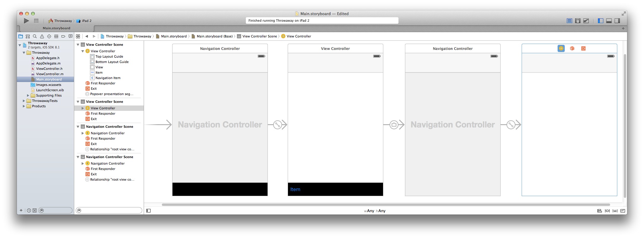Screen dimensions: 644x238
Task: Click the View Controller Scene jump bar segment
Action: tap(257, 36)
